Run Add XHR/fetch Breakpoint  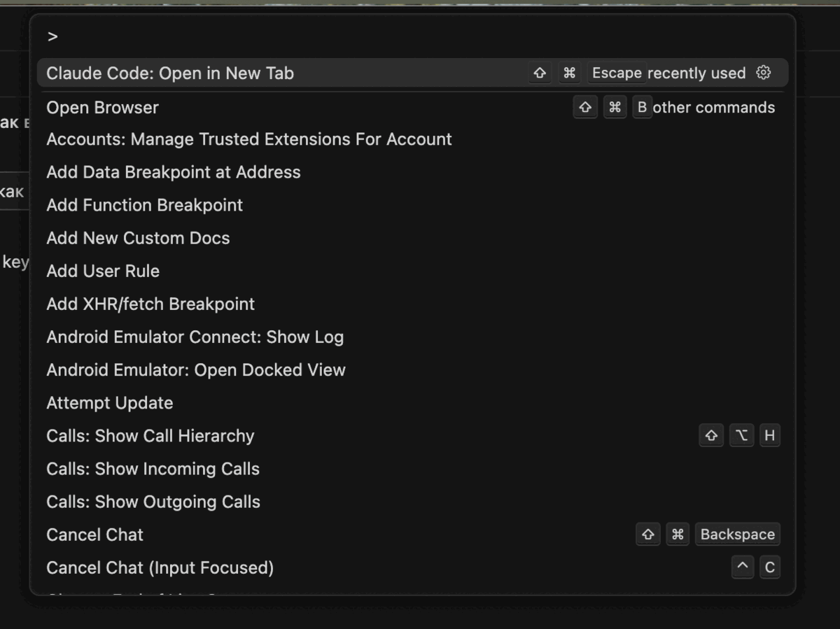coord(413,304)
